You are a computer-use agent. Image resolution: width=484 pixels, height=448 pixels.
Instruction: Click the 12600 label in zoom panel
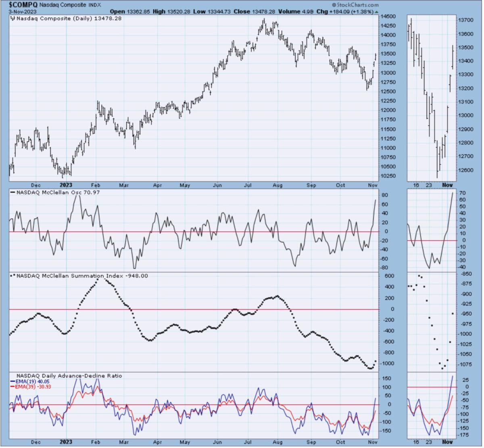465,170
